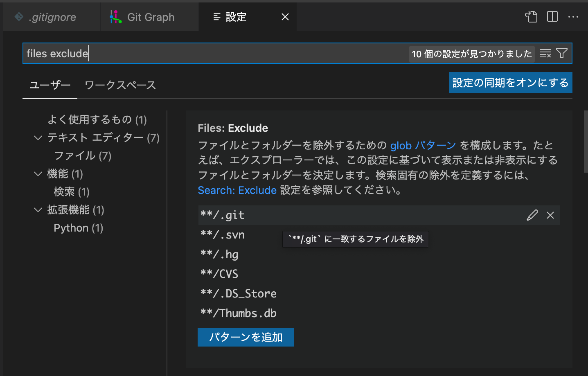Click 設定の同期をオンにする button
The image size is (588, 376).
[x=510, y=82]
